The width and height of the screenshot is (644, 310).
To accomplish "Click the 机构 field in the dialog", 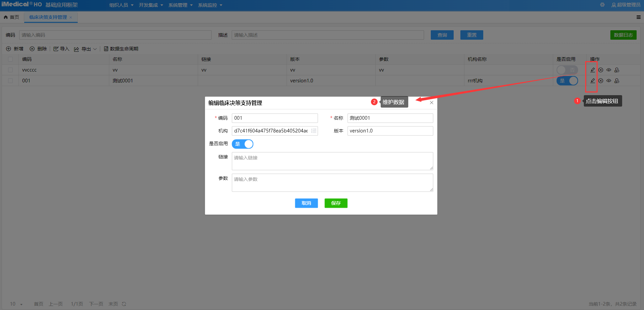I will pyautogui.click(x=274, y=131).
